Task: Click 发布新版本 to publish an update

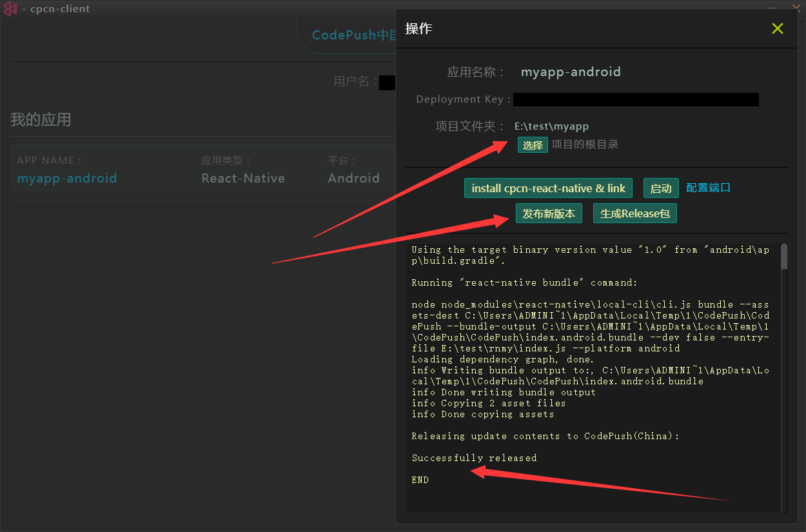Action: pyautogui.click(x=549, y=213)
